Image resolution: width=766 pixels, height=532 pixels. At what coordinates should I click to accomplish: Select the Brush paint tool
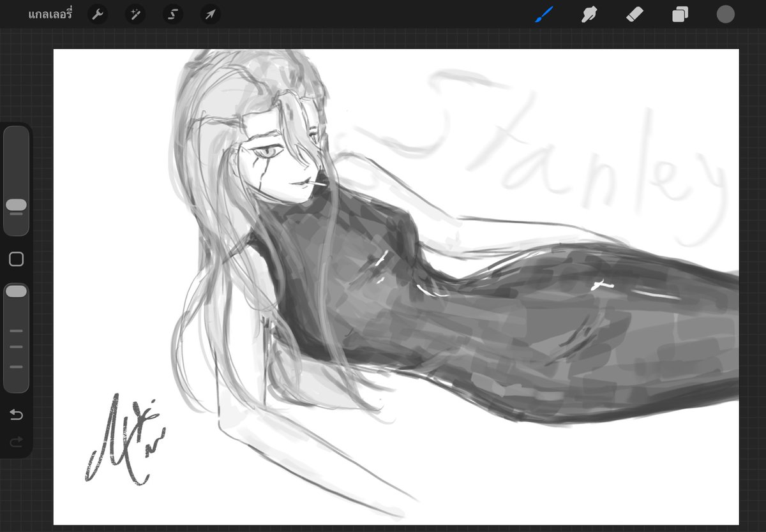pos(543,14)
